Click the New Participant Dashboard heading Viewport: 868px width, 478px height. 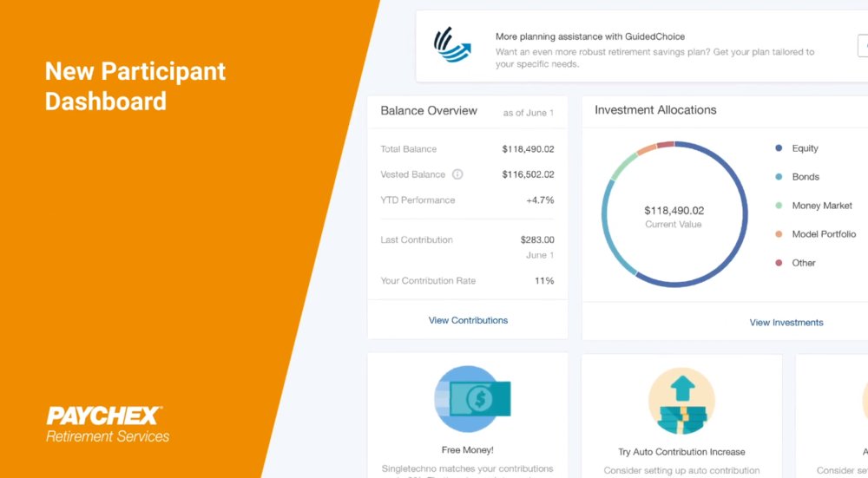(135, 86)
